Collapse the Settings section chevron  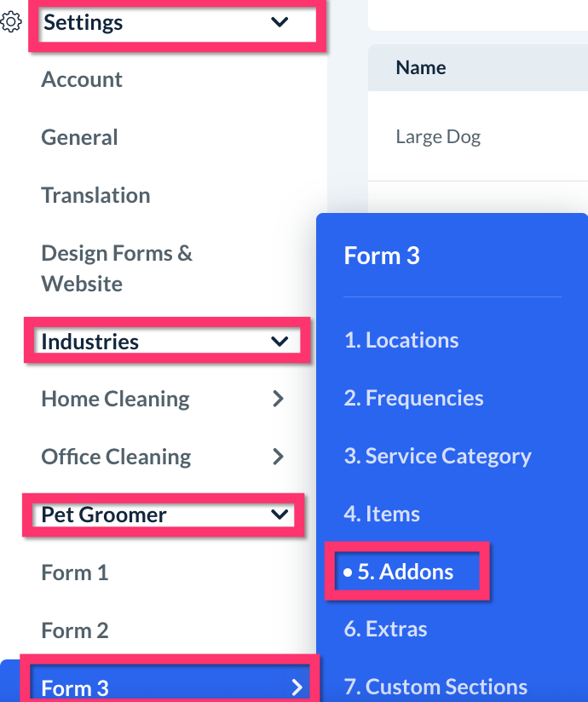[x=280, y=23]
